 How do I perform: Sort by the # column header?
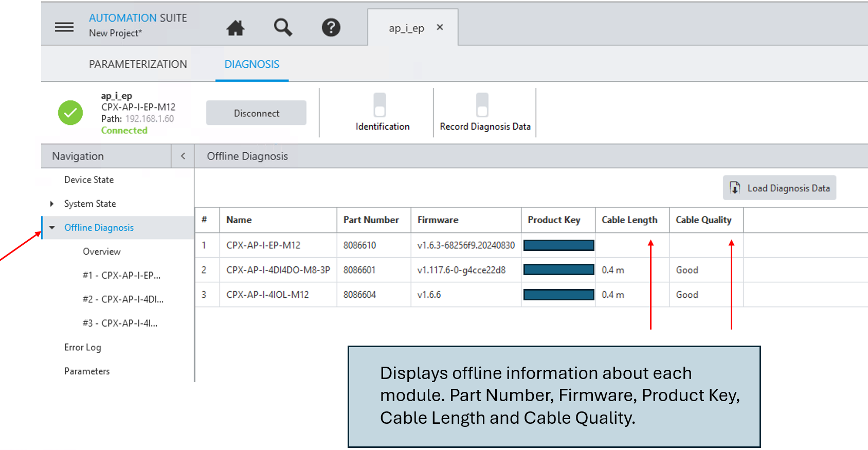207,220
